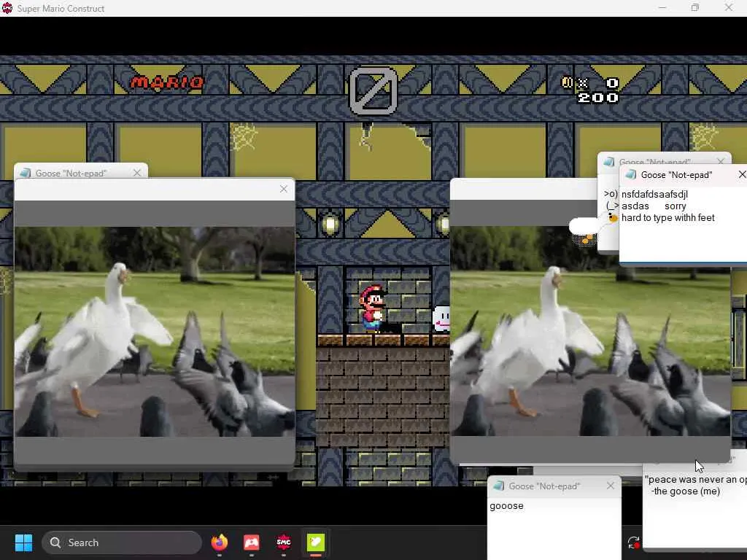Click the 'hard to type withh feet' line
The height and width of the screenshot is (560, 747).
pos(668,217)
